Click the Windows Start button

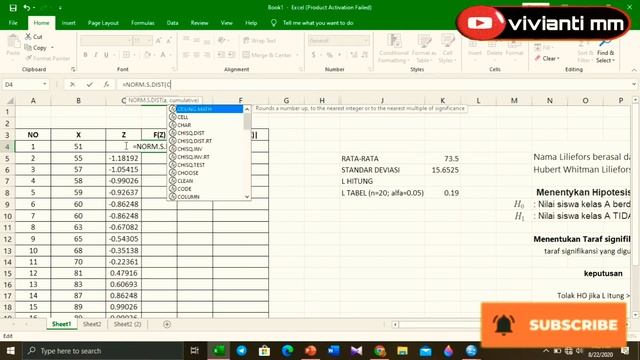pyautogui.click(x=11, y=351)
